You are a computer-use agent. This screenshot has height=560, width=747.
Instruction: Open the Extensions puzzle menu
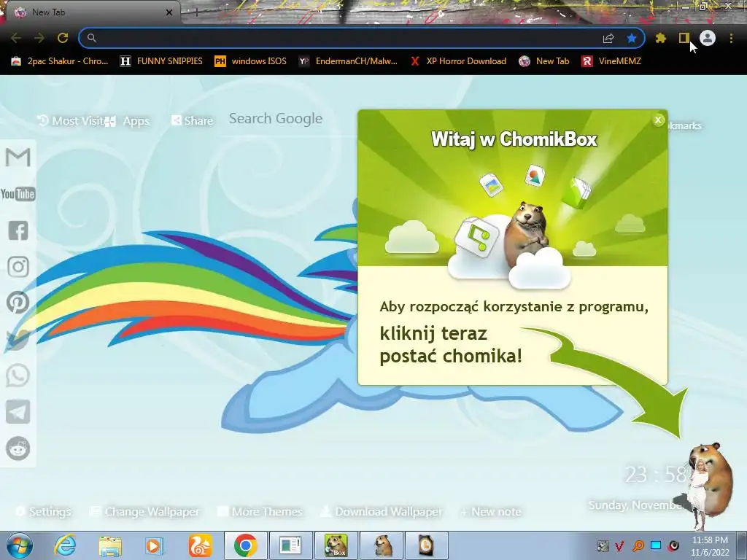point(661,38)
